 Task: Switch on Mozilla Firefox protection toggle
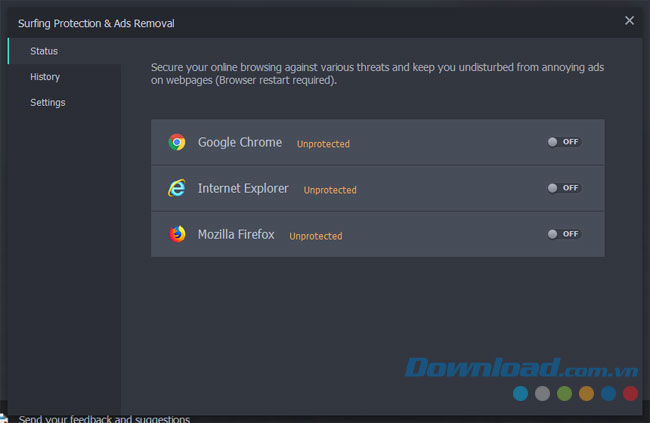click(x=564, y=234)
